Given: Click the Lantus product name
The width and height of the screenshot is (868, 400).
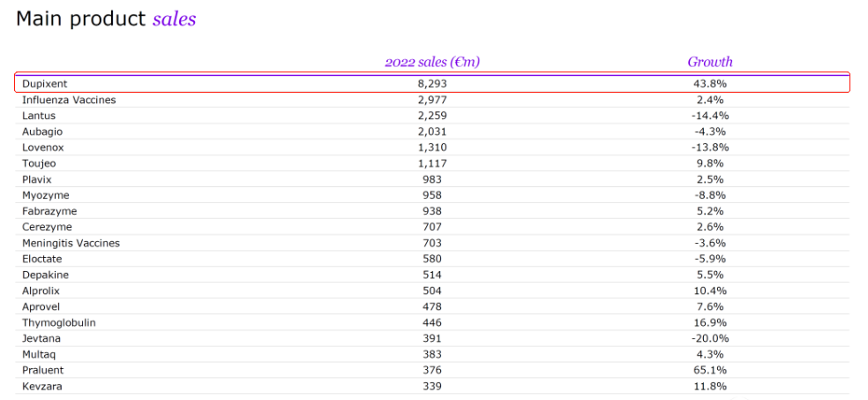Looking at the screenshot, I should (x=40, y=116).
